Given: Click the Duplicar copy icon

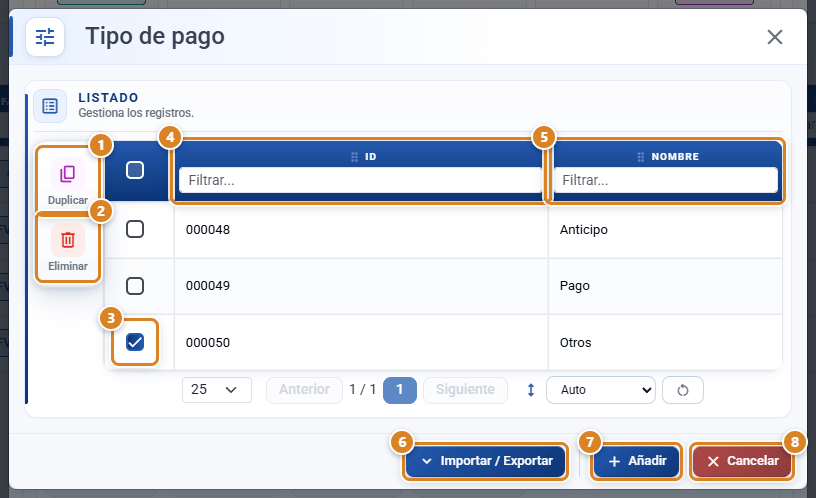Looking at the screenshot, I should 68,174.
